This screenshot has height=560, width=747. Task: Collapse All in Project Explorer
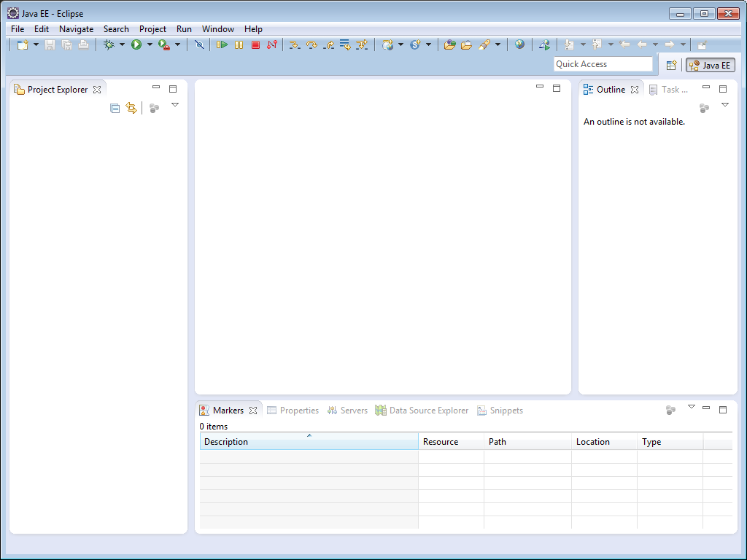115,109
